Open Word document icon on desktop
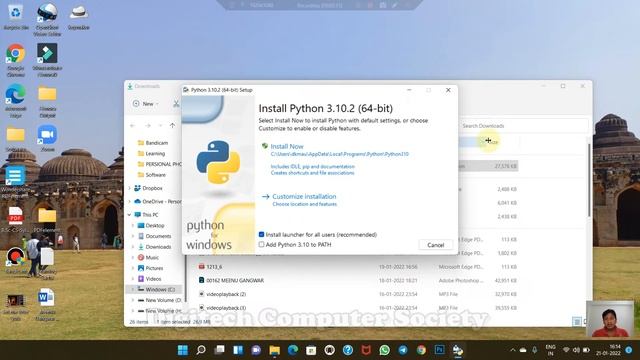Screen dimensions: 640x360 tap(46, 304)
